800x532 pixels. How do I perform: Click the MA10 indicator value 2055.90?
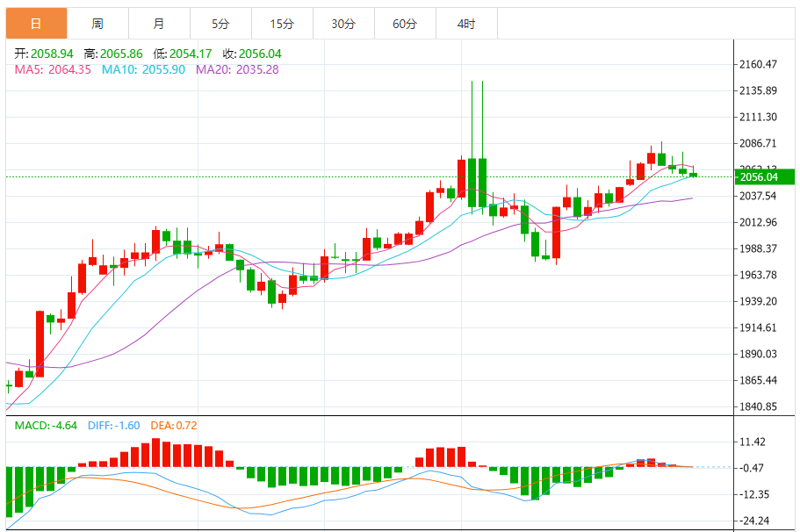tap(163, 70)
